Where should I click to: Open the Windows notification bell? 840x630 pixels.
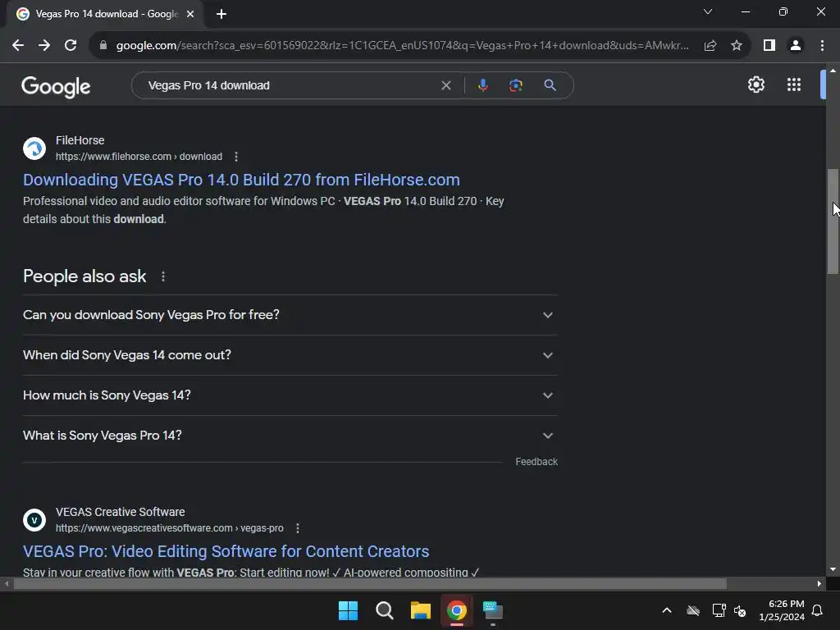click(818, 610)
